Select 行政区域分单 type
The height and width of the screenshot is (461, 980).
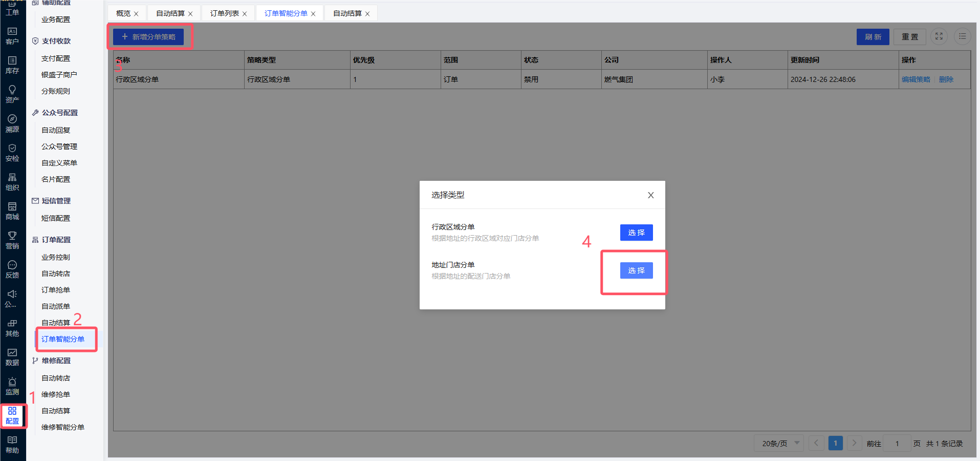[636, 233]
